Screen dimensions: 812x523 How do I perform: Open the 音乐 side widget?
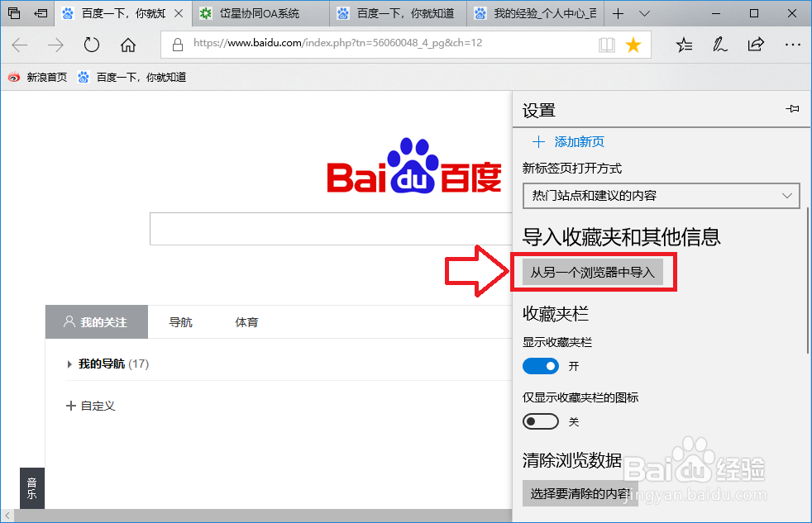coord(32,488)
